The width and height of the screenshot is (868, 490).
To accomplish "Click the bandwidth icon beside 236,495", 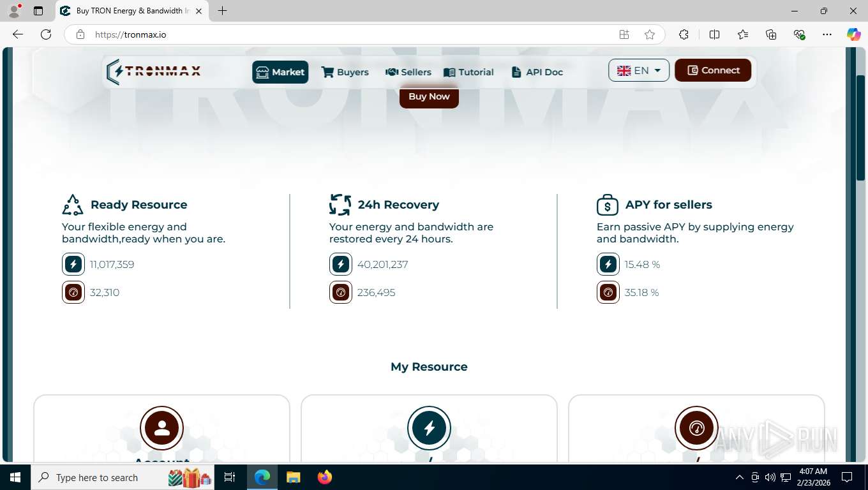I will click(x=341, y=292).
